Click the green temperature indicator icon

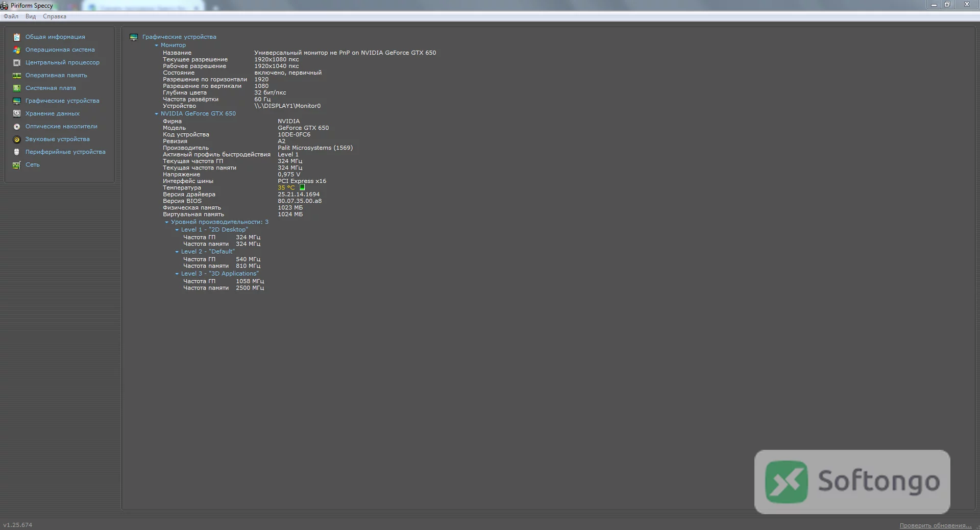pyautogui.click(x=302, y=187)
